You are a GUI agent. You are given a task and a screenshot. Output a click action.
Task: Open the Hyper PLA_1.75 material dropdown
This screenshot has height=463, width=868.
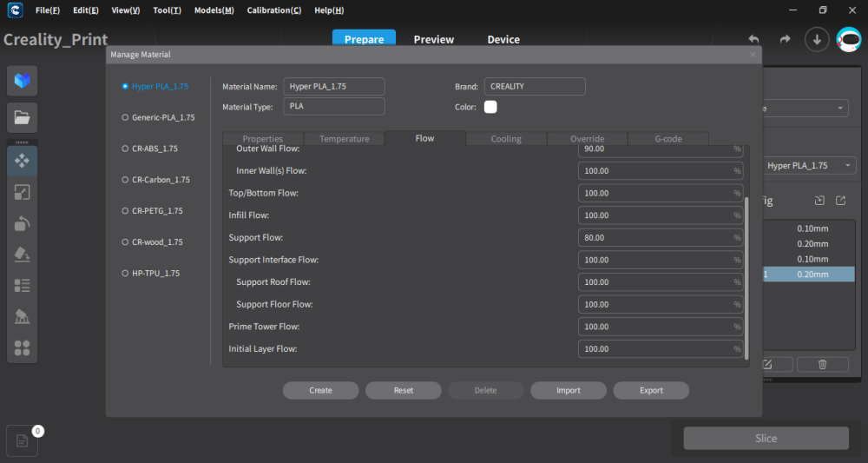[809, 166]
